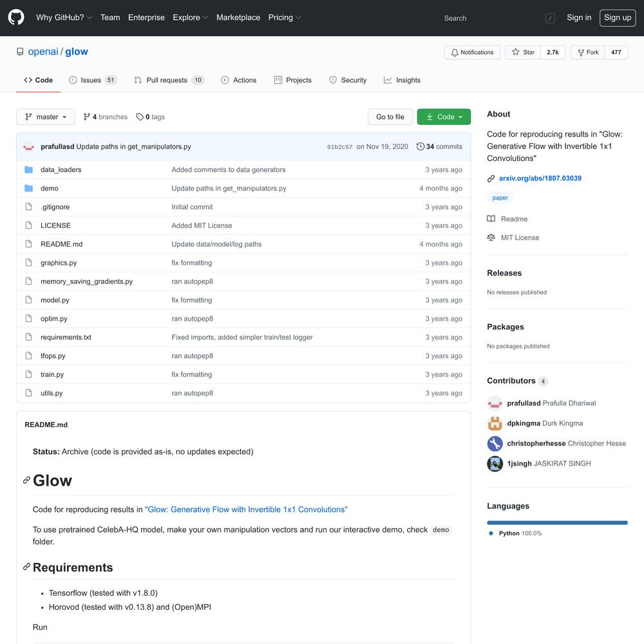Viewport: 644px width, 644px height.
Task: Click the openai owner link
Action: 43,52
